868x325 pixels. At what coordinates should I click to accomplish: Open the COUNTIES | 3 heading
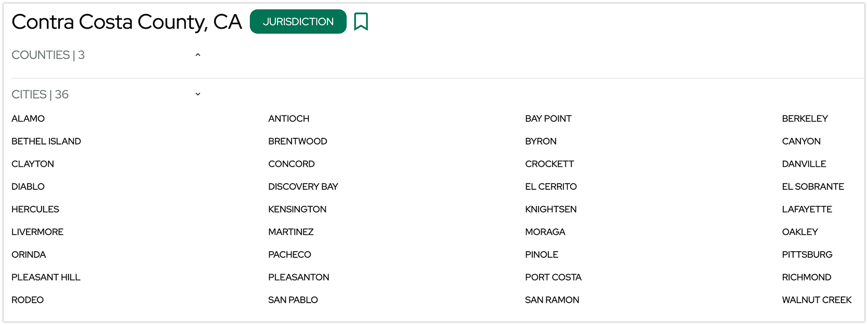coord(48,55)
